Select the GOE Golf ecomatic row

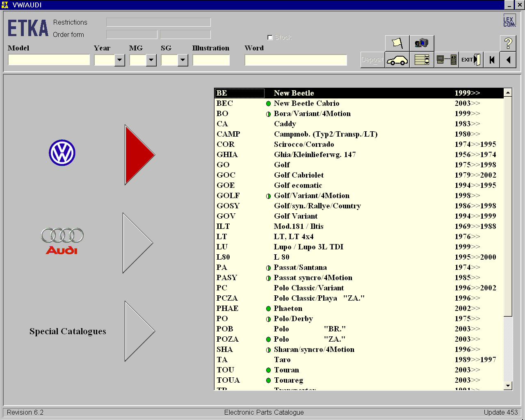pos(359,185)
